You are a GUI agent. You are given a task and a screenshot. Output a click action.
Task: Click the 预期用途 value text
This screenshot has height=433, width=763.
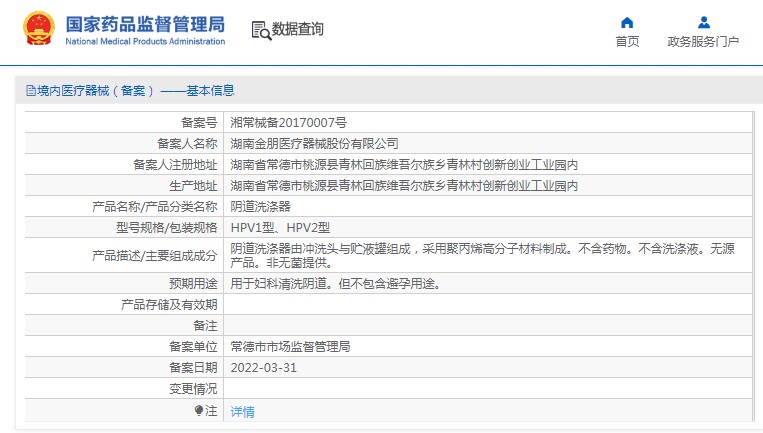336,284
